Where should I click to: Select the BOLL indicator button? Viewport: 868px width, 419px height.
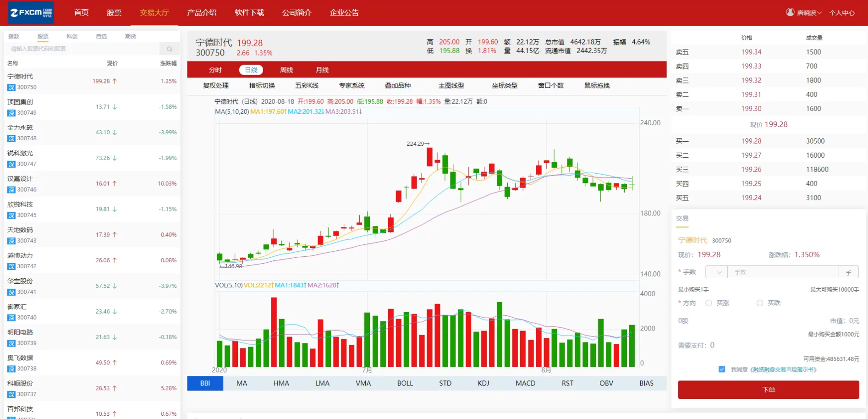(405, 383)
